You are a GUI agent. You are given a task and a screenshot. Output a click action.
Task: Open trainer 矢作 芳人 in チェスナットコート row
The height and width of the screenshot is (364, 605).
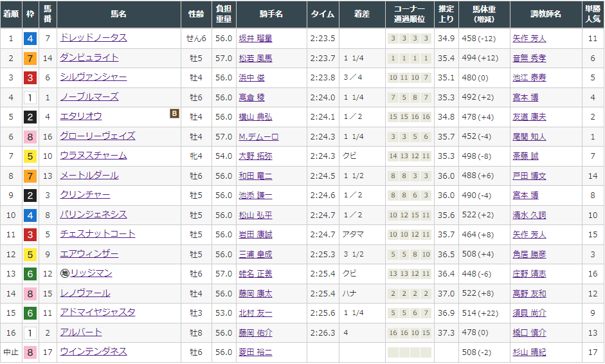point(529,234)
